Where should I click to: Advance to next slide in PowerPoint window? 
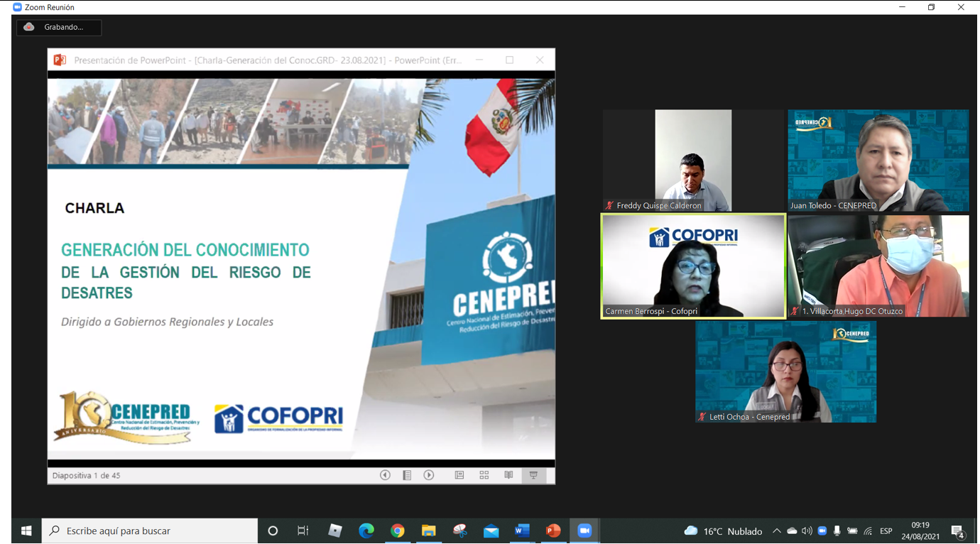[429, 475]
